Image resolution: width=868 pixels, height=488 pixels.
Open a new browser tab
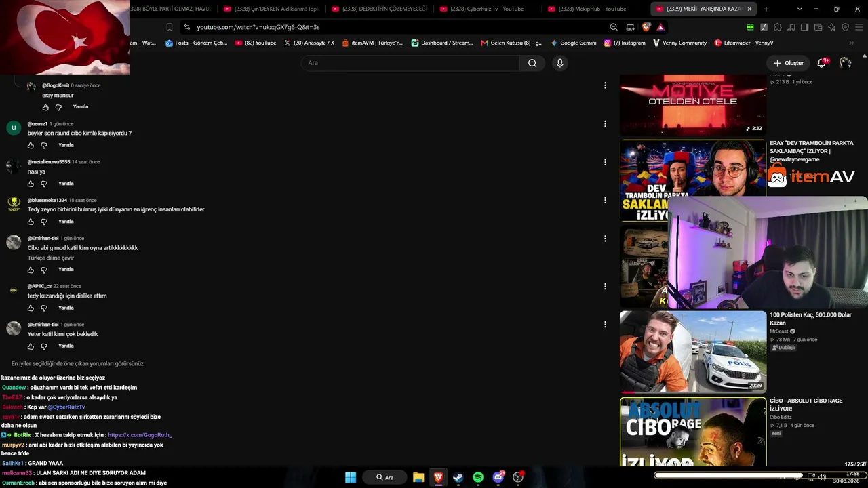click(766, 9)
